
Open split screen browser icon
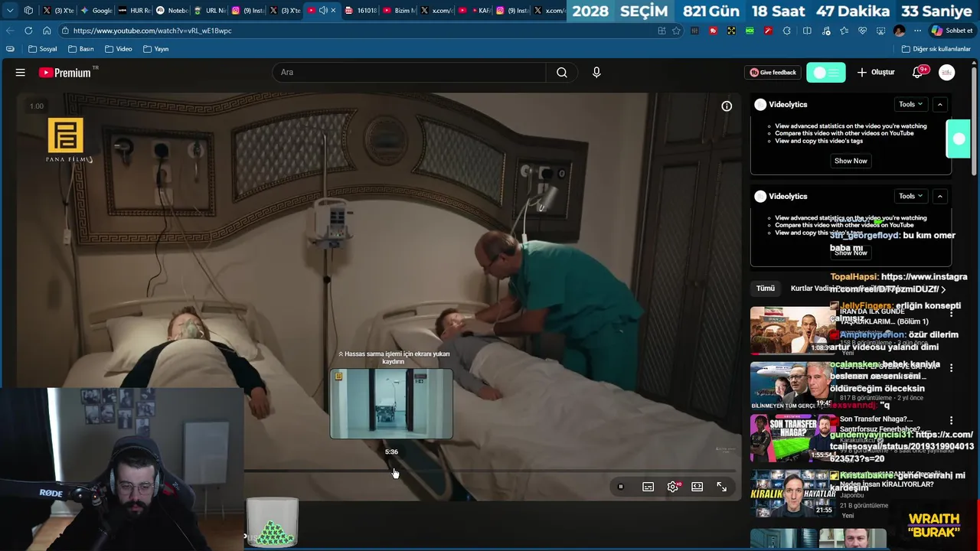pos(807,31)
